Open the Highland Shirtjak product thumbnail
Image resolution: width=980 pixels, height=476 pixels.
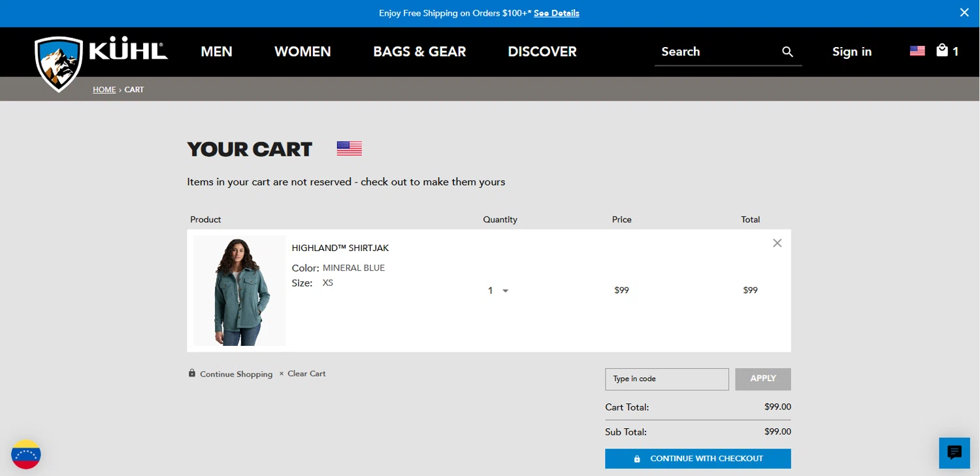point(239,291)
